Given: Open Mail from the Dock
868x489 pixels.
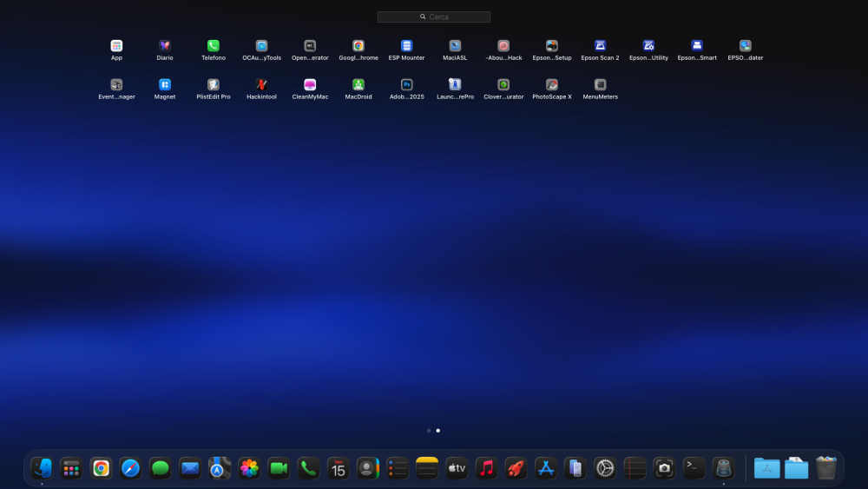Looking at the screenshot, I should (x=190, y=468).
